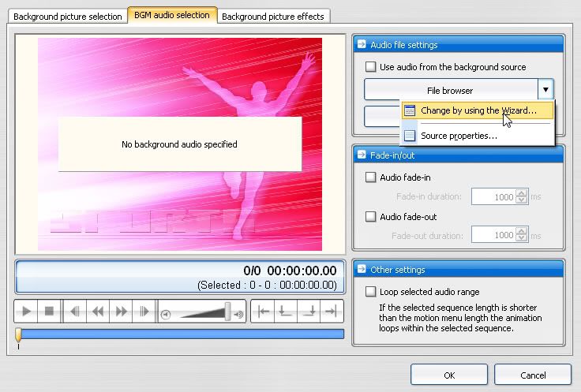Jump to selection start marker icon
Screen dimensions: 581x392
coord(264,312)
